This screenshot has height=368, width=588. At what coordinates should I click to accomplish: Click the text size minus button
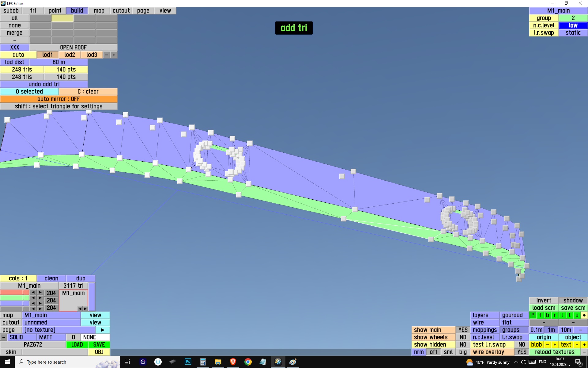tap(577, 345)
